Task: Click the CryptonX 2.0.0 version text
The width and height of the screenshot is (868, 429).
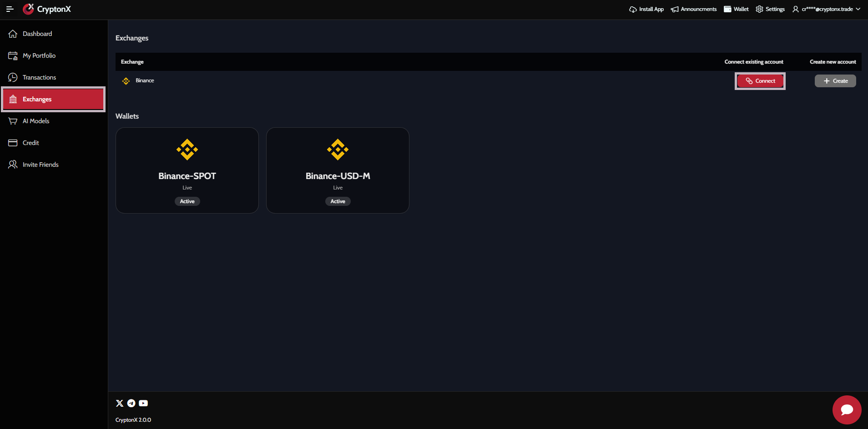Action: [133, 420]
